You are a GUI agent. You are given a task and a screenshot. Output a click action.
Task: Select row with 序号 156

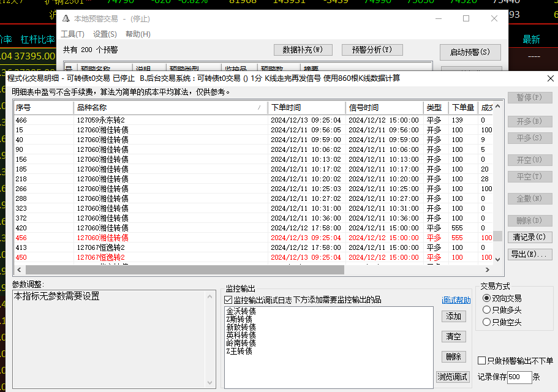pos(254,159)
